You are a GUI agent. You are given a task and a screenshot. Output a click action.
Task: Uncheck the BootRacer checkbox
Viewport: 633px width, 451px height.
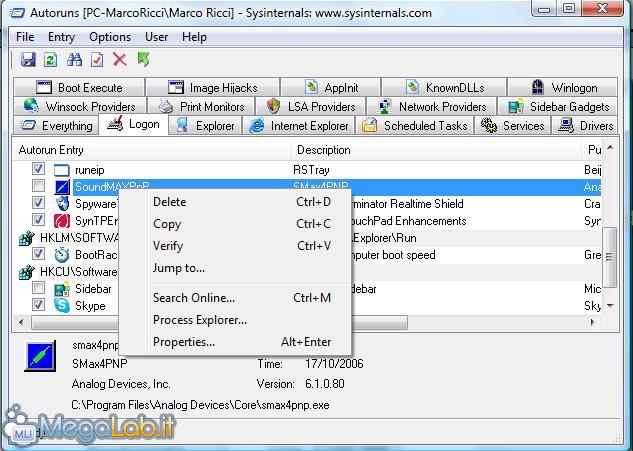click(x=38, y=254)
